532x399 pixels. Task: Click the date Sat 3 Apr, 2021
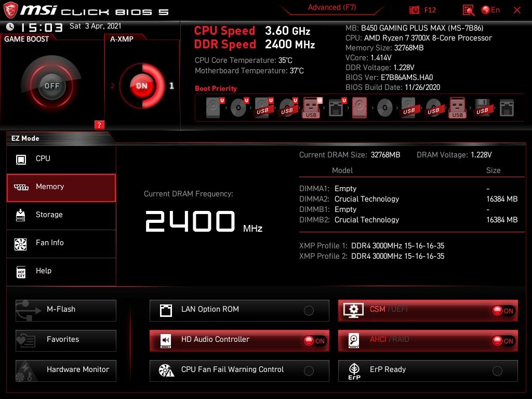click(96, 26)
